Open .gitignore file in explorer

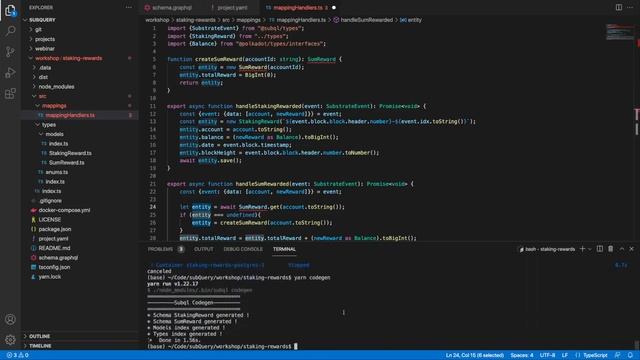coord(51,200)
